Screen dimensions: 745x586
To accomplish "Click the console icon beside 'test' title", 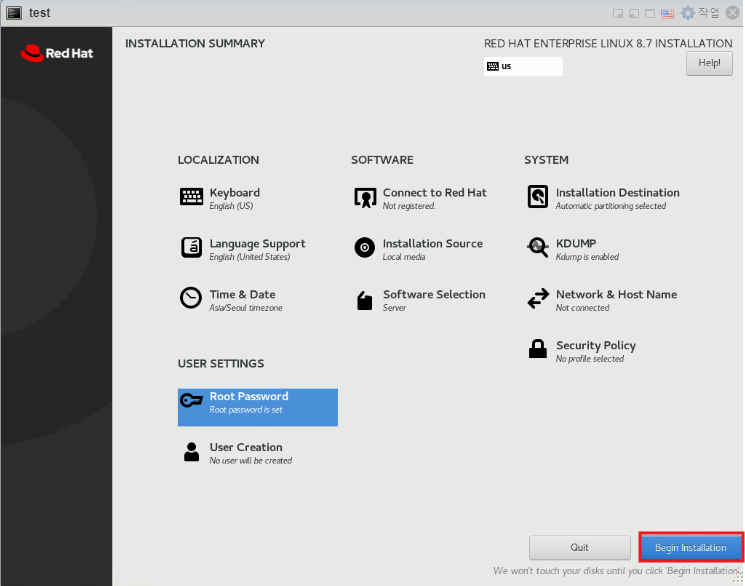I will coord(14,13).
